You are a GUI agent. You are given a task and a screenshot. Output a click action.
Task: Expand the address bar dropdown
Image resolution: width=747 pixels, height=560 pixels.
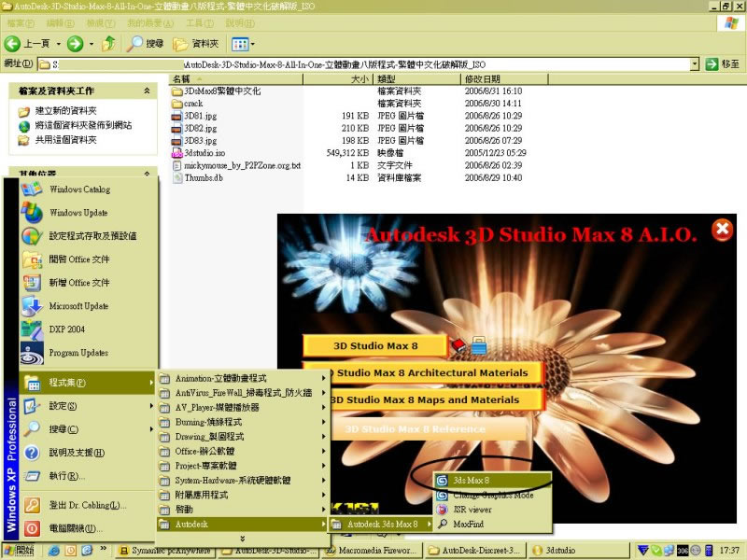point(695,63)
